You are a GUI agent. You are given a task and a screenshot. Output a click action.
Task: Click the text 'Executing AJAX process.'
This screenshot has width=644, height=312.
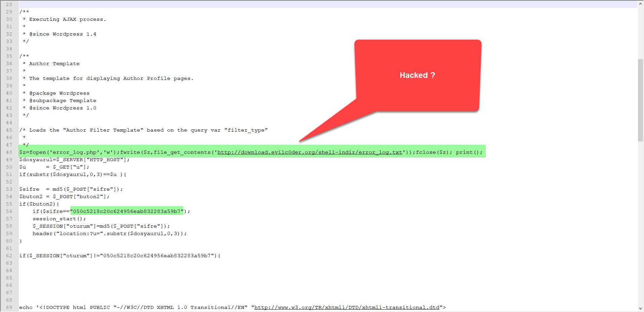(68, 19)
